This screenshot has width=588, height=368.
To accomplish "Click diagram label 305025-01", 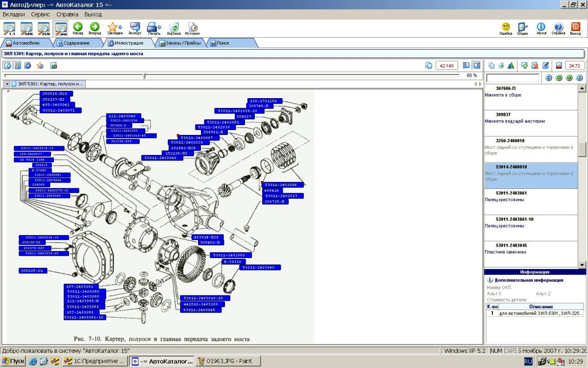I will tap(33, 270).
